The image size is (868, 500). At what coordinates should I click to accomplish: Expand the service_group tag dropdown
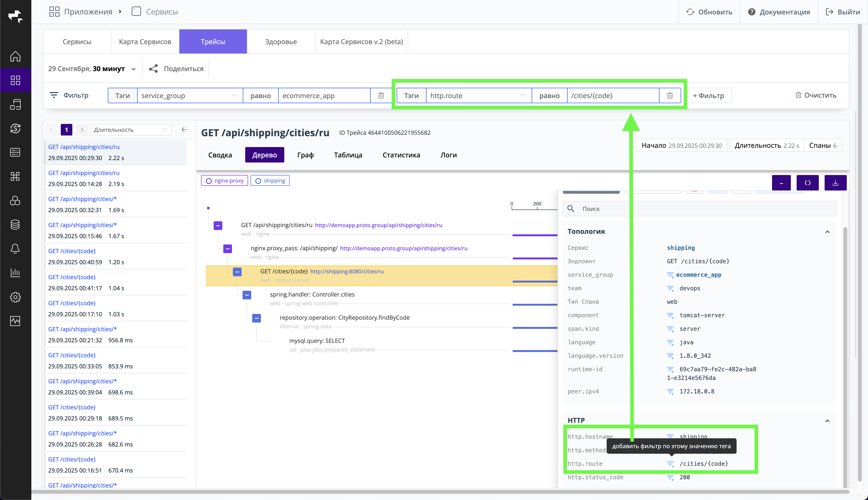[234, 95]
